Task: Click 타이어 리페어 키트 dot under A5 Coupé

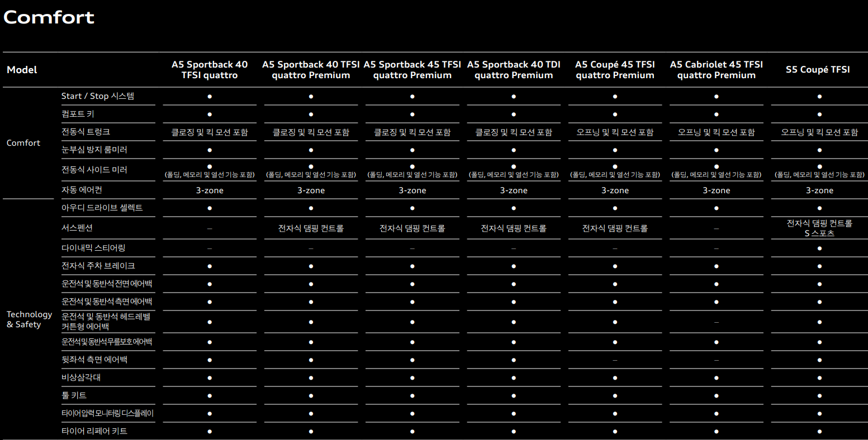Action: point(615,431)
